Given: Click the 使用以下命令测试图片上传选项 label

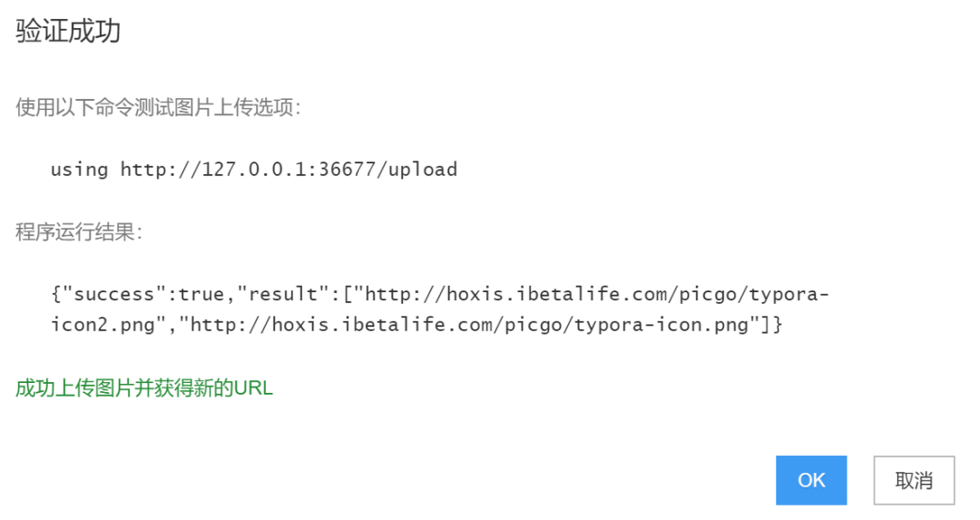Looking at the screenshot, I should [157, 108].
